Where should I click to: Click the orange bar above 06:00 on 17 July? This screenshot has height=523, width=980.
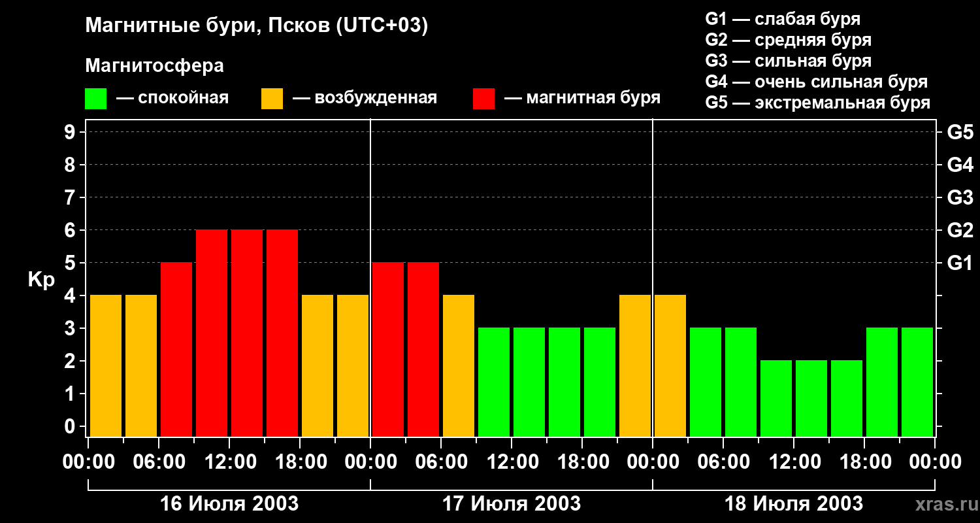pos(459,366)
